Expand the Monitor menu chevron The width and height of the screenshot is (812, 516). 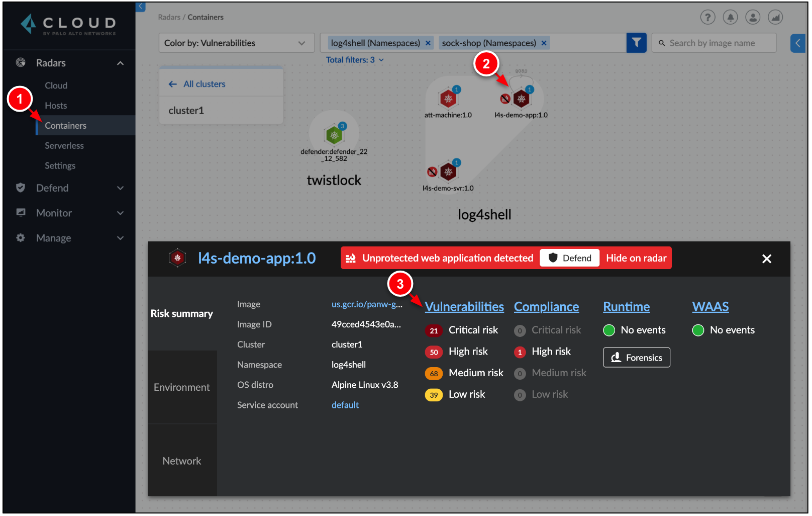point(120,213)
